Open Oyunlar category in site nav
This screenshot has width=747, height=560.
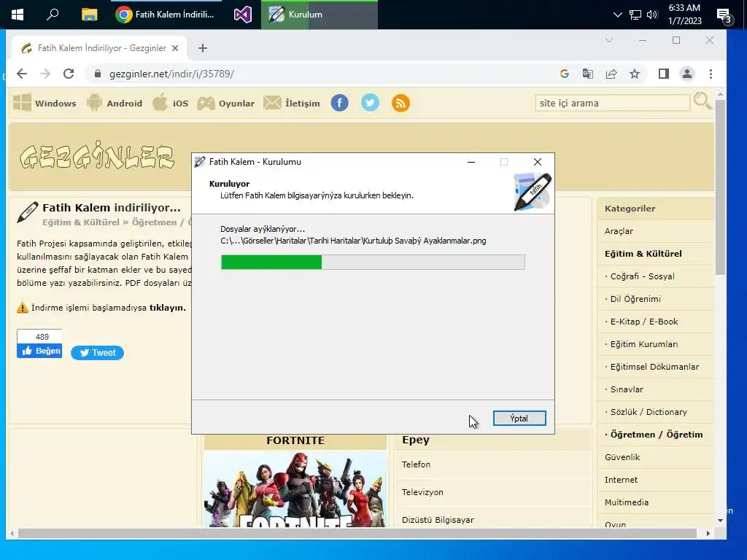click(x=226, y=103)
